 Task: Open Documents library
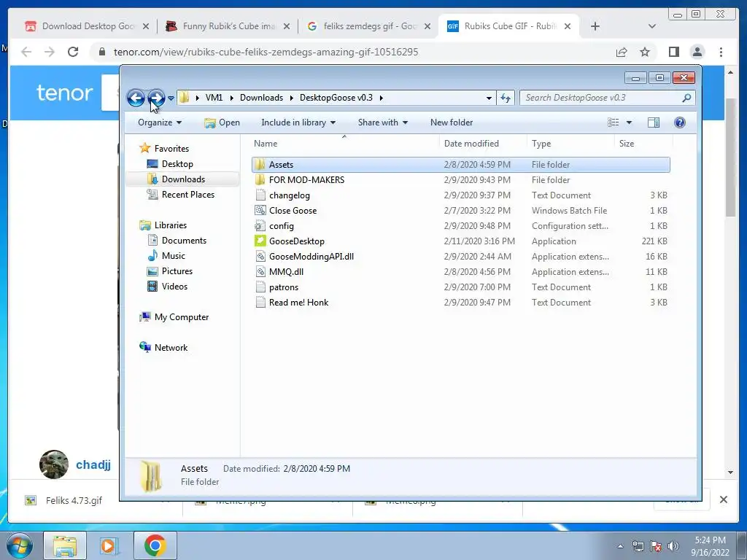point(184,241)
